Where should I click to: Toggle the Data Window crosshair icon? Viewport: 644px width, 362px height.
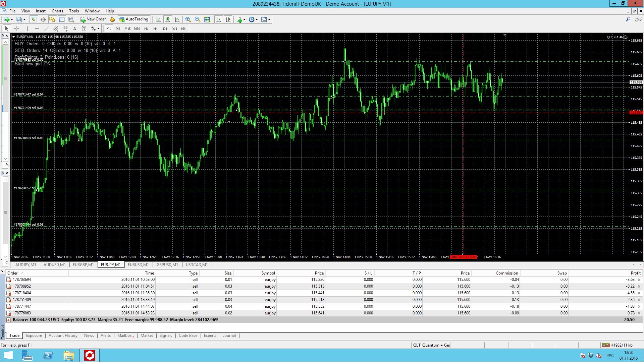tap(43, 19)
